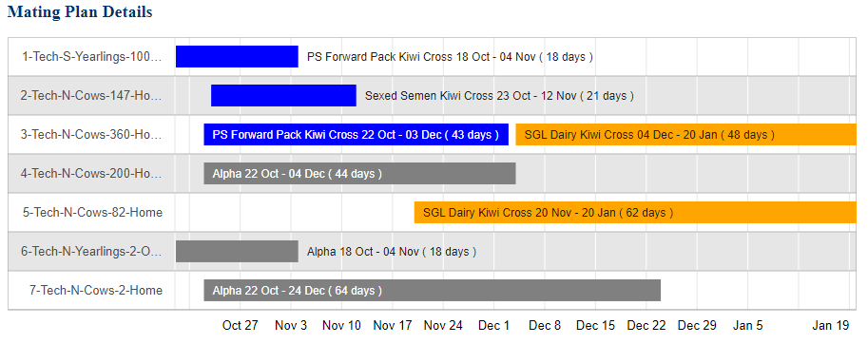Select the 4-Tech-N-Cows-200-Ho row label

91,174
